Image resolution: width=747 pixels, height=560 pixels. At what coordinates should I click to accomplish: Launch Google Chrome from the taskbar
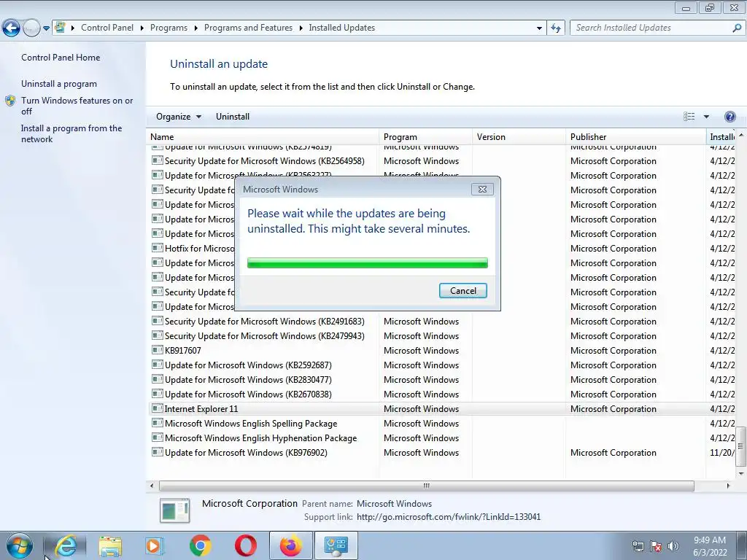pos(200,545)
